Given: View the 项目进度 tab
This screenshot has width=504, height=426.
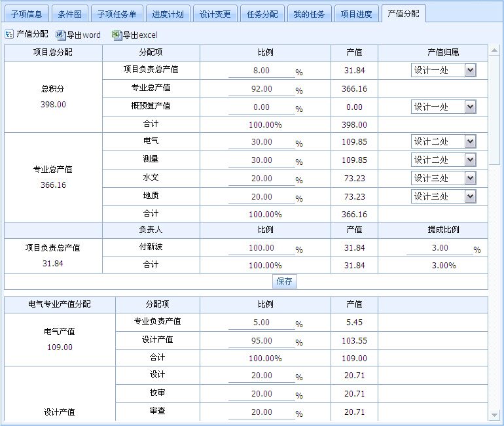Looking at the screenshot, I should 357,14.
